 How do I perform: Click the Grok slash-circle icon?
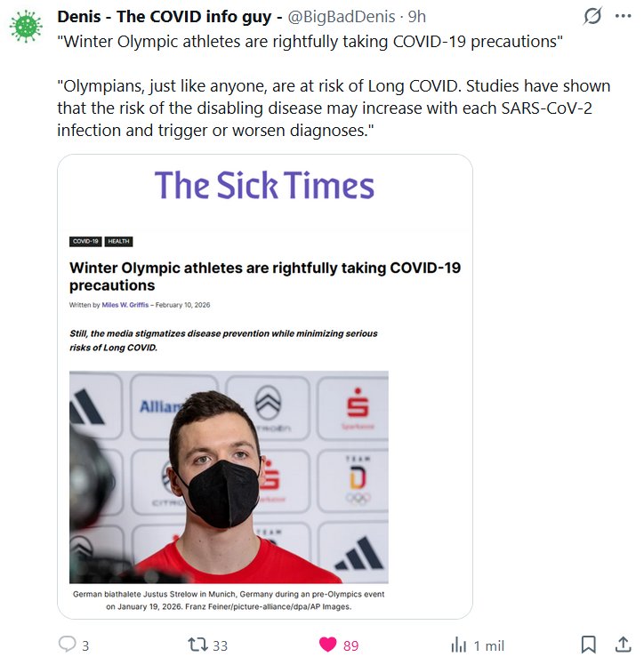pyautogui.click(x=592, y=16)
